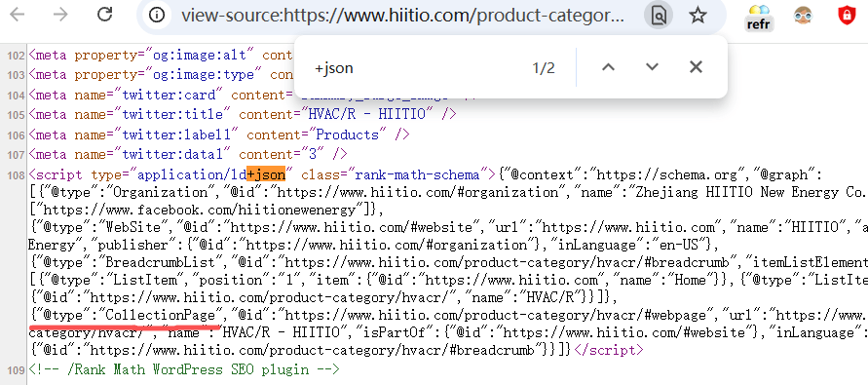Click line number 108
The height and width of the screenshot is (385, 868).
[x=16, y=175]
